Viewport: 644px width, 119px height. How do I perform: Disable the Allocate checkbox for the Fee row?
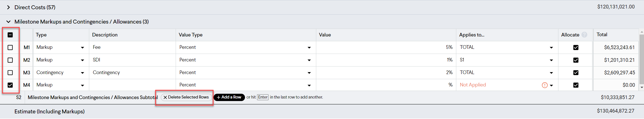[x=576, y=47]
